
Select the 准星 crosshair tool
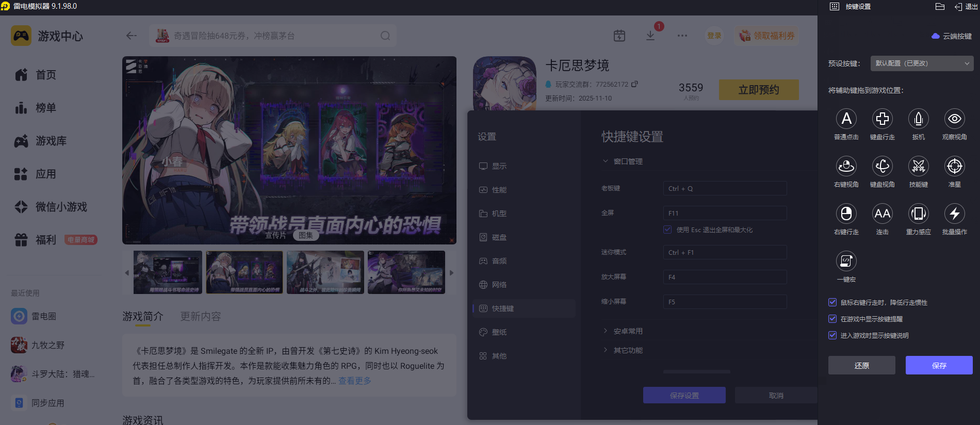[955, 166]
